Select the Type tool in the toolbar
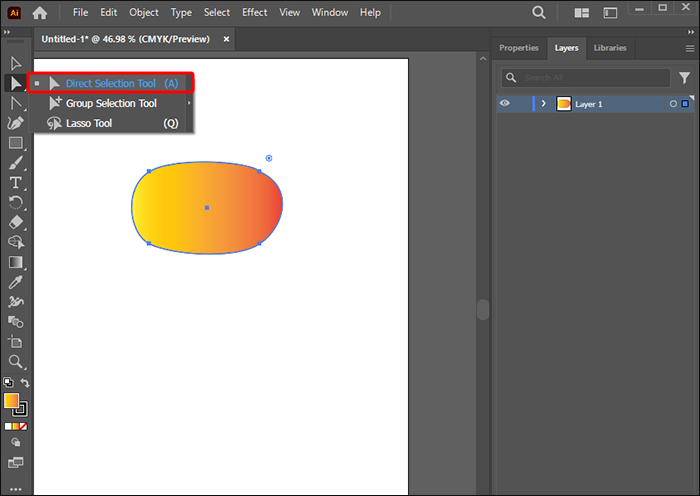The height and width of the screenshot is (496, 700). [x=16, y=183]
